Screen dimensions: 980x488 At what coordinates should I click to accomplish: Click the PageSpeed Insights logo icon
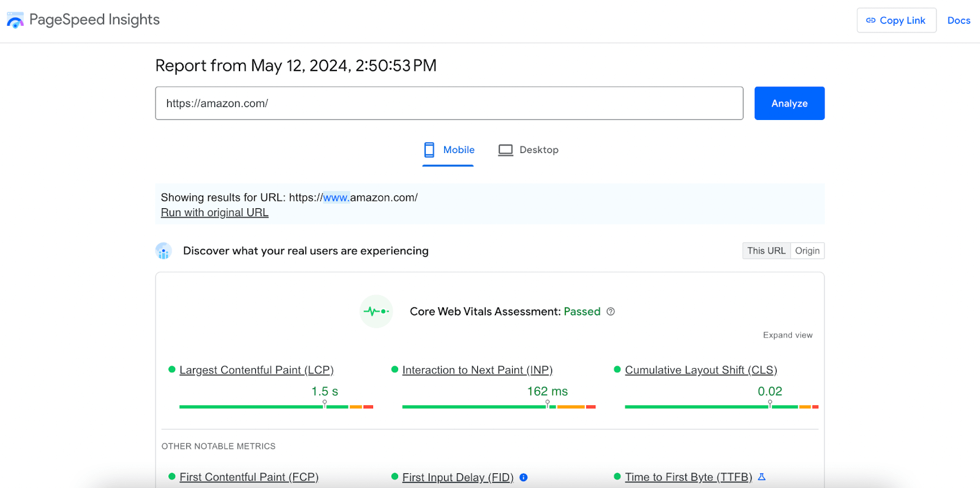(x=15, y=20)
